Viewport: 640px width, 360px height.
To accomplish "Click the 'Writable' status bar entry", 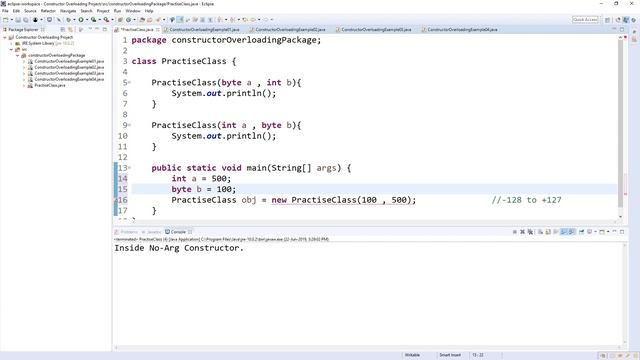I will click(412, 355).
